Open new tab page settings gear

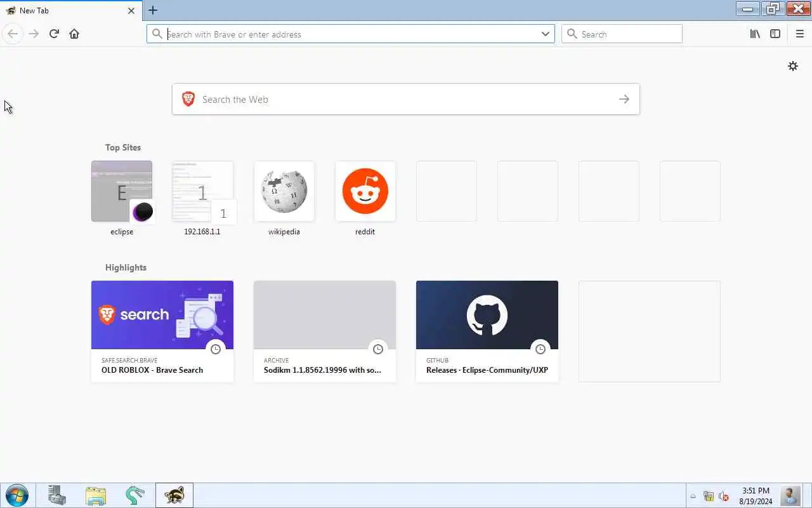click(793, 66)
